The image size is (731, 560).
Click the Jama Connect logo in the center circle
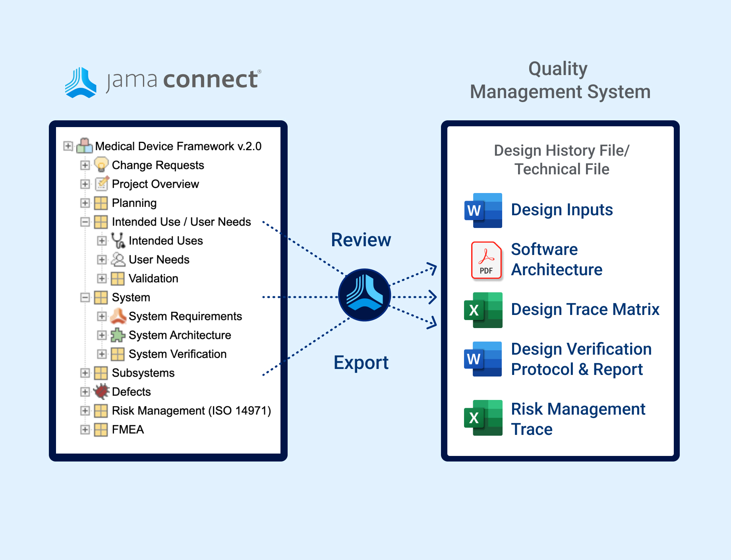point(364,295)
